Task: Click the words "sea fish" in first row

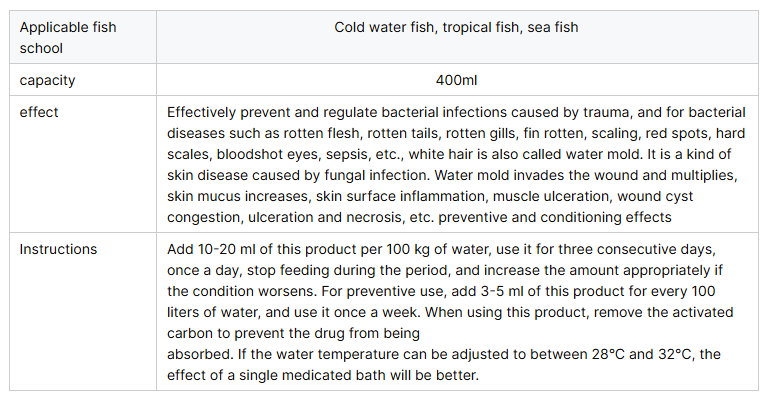Action: point(551,27)
